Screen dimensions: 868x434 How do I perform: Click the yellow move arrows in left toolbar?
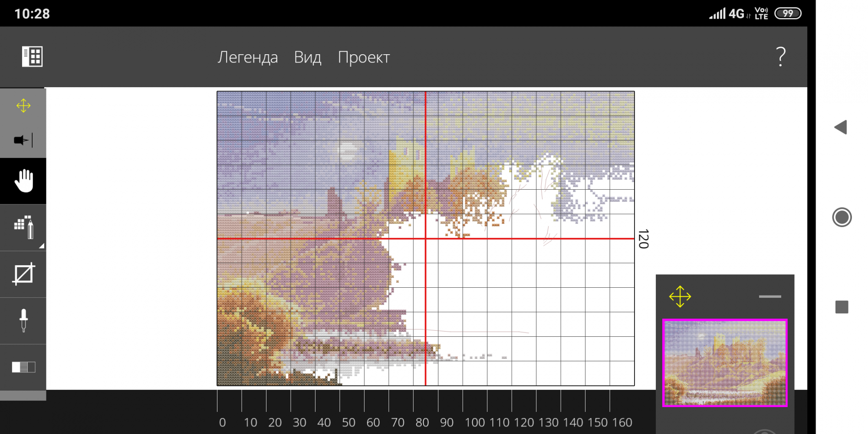pyautogui.click(x=23, y=105)
